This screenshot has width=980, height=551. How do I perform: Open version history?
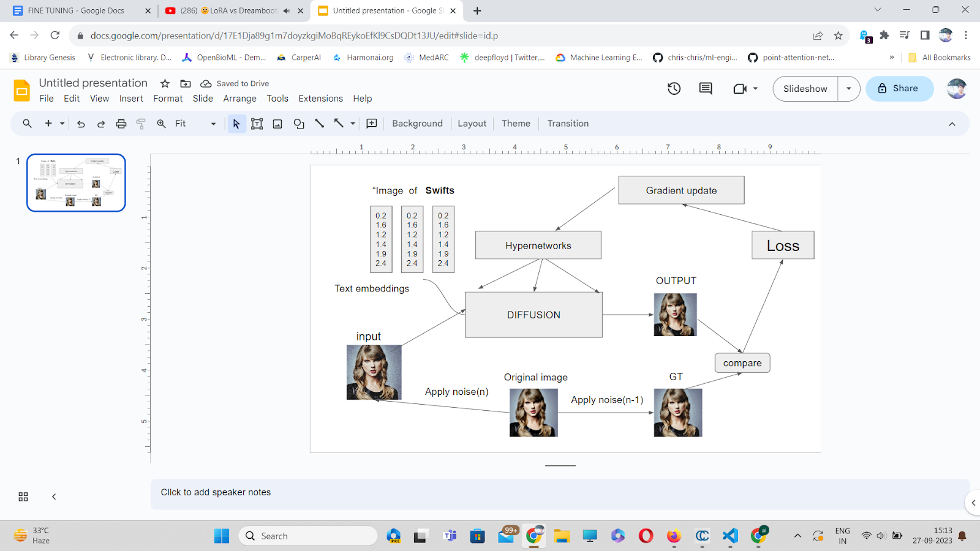(674, 88)
